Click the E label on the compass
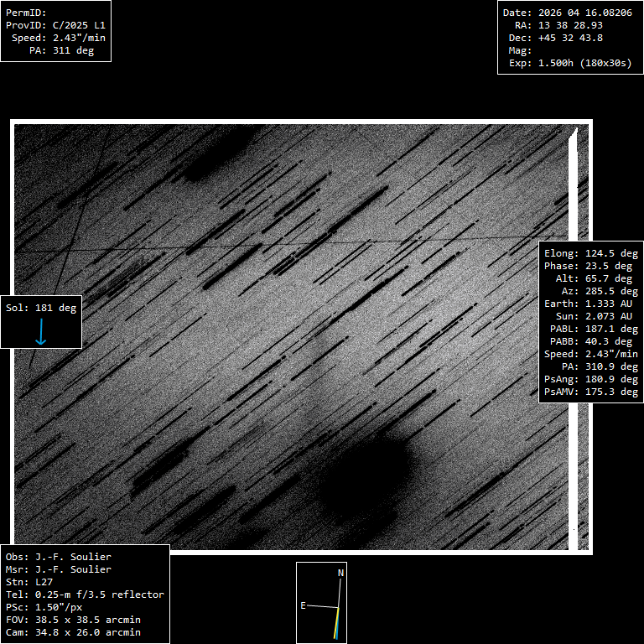 pyautogui.click(x=304, y=605)
